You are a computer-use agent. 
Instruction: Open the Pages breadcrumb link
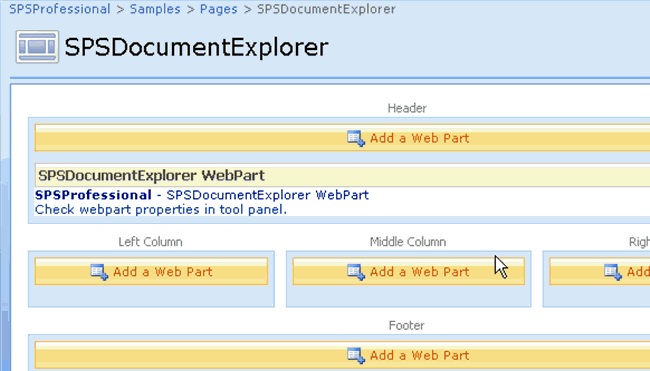pyautogui.click(x=218, y=9)
